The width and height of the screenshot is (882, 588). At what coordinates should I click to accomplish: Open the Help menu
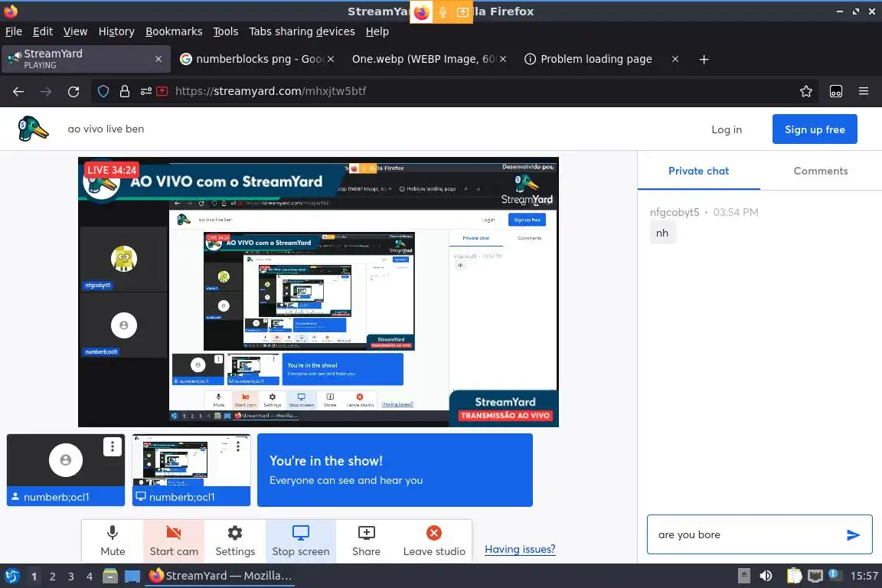(377, 31)
